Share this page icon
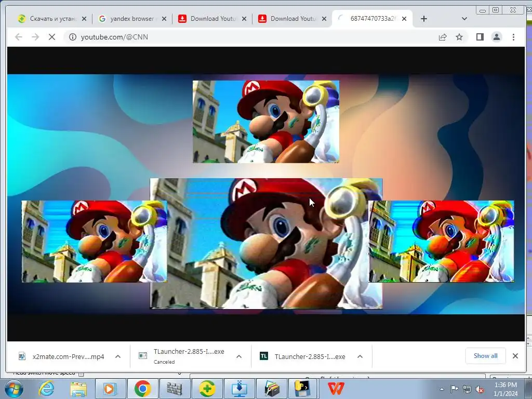The width and height of the screenshot is (532, 399). point(443,37)
